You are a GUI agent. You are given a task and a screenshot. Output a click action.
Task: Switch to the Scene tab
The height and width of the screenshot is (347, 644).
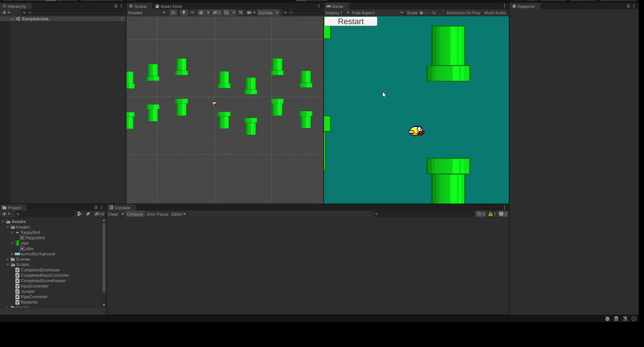137,6
